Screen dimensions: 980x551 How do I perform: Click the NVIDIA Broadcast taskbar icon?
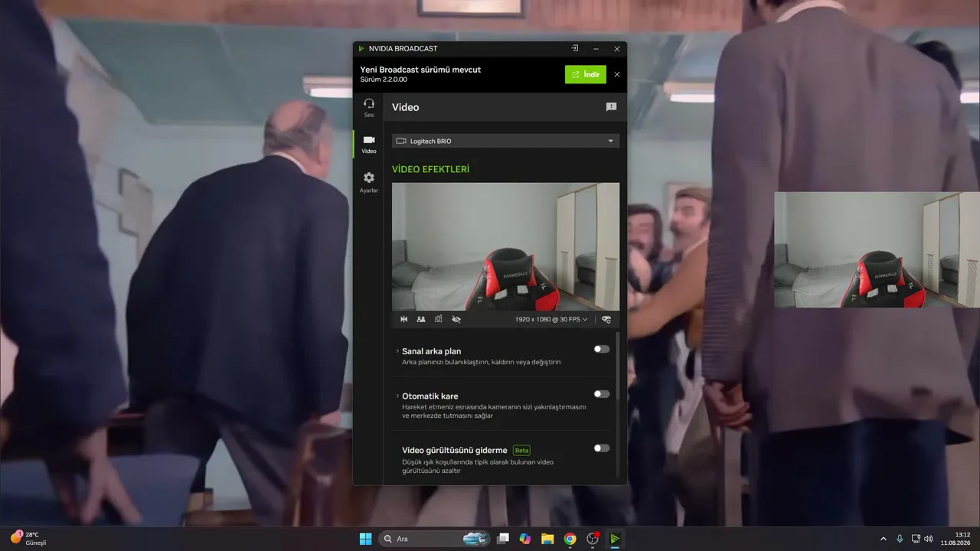click(x=614, y=539)
